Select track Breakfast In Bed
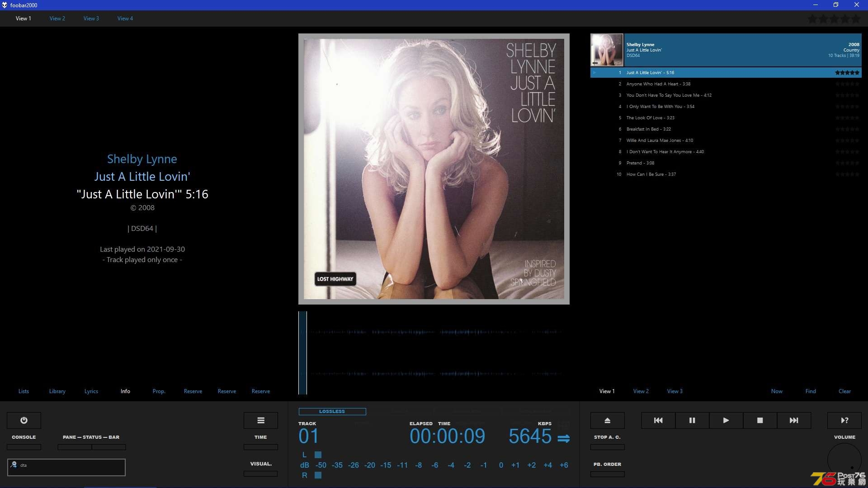Screen dimensions: 868x488 [726, 129]
